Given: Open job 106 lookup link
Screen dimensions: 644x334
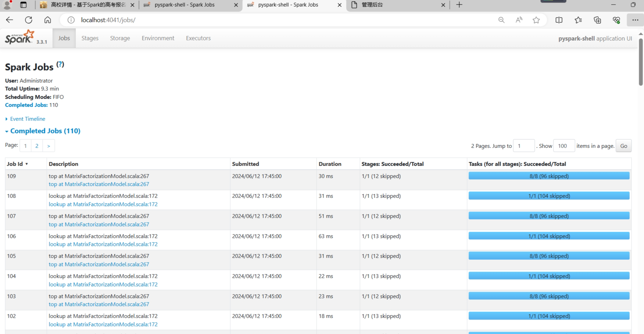Looking at the screenshot, I should [103, 244].
